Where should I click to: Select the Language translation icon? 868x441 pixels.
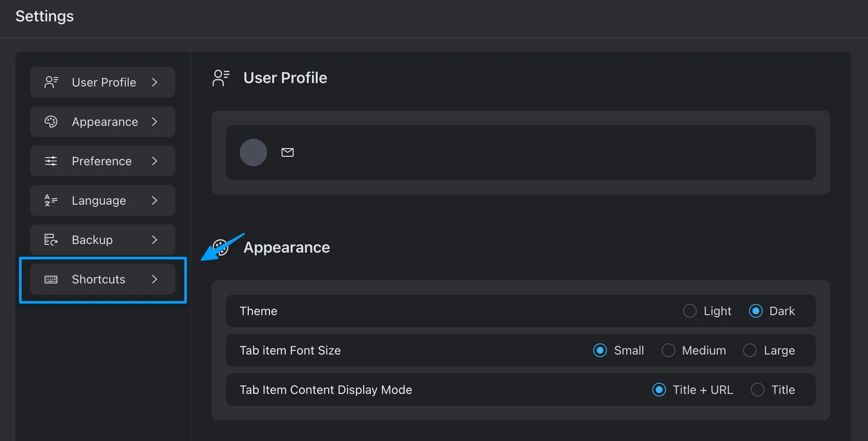click(x=51, y=200)
